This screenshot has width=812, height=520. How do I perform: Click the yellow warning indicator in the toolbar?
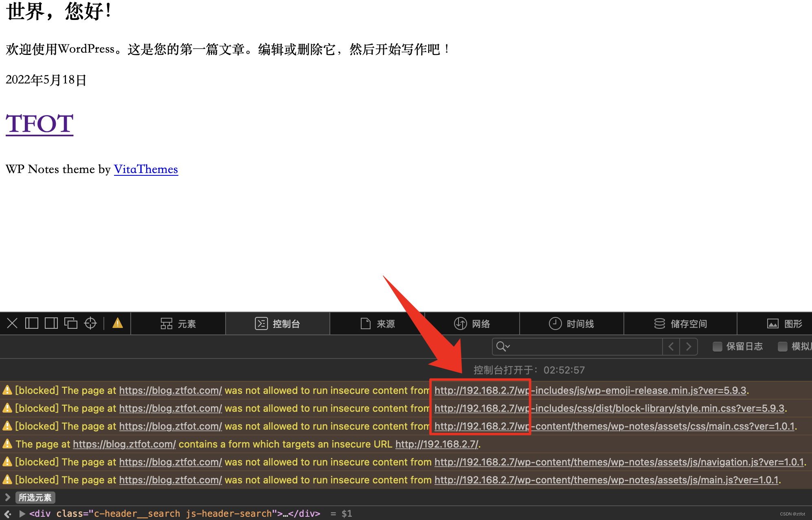coord(118,323)
